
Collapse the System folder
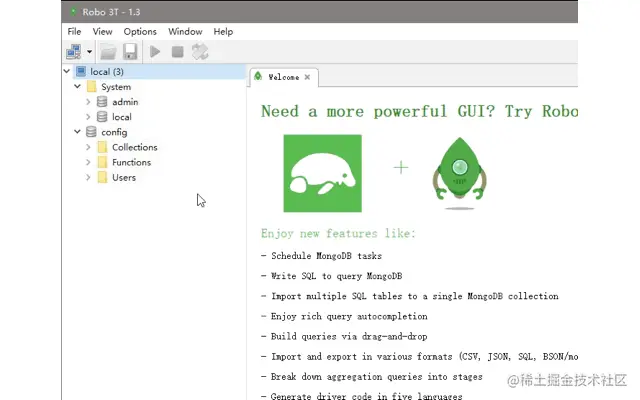pos(78,87)
